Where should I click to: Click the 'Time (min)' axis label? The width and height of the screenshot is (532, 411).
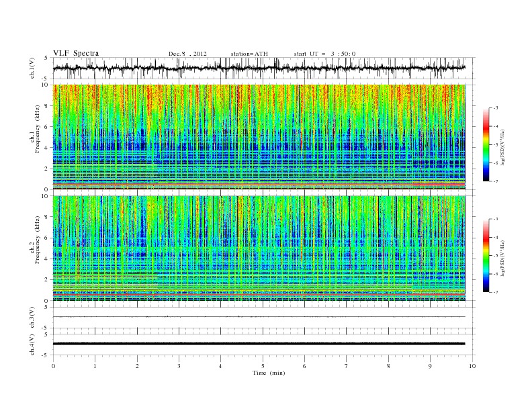pyautogui.click(x=269, y=373)
